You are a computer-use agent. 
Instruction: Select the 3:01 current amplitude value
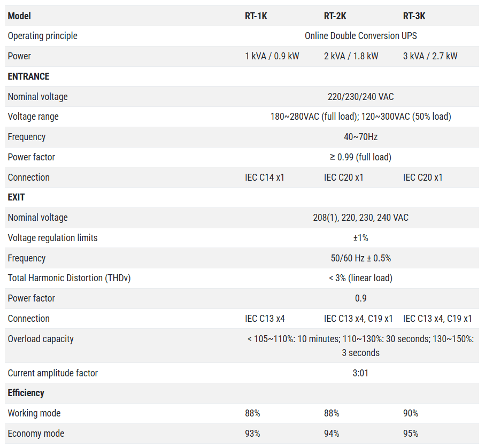tap(360, 373)
